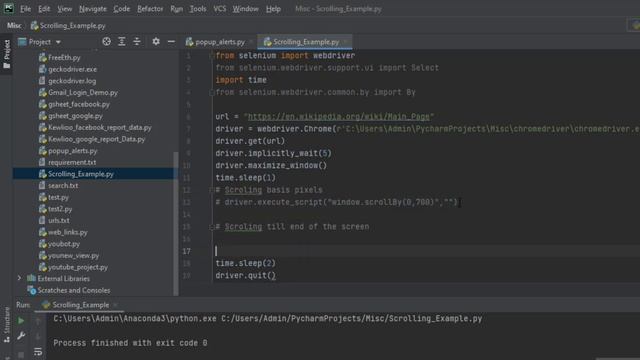
Task: Click the Project tree vertical scrollbar
Action: coord(176,224)
